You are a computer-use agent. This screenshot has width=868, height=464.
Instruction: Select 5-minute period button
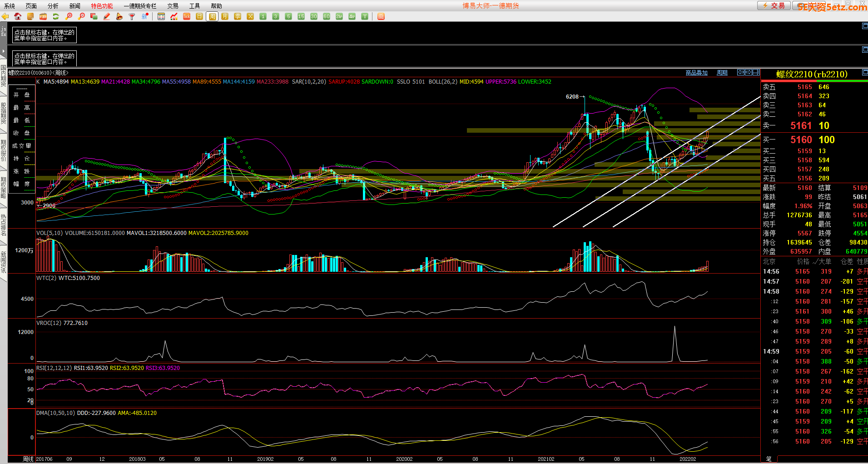click(x=288, y=16)
